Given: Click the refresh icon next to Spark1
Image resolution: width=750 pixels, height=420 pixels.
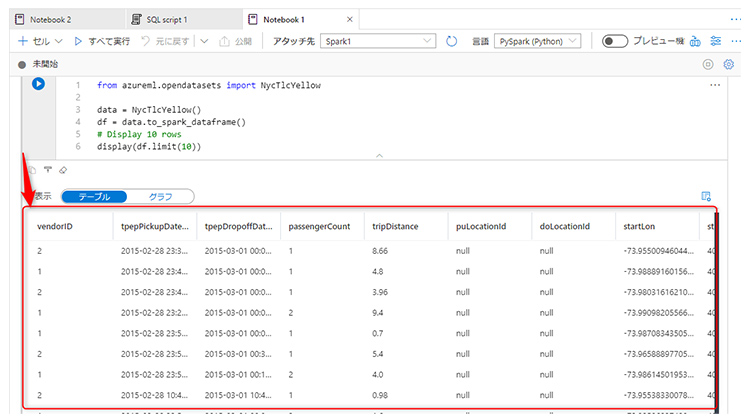Looking at the screenshot, I should 452,41.
